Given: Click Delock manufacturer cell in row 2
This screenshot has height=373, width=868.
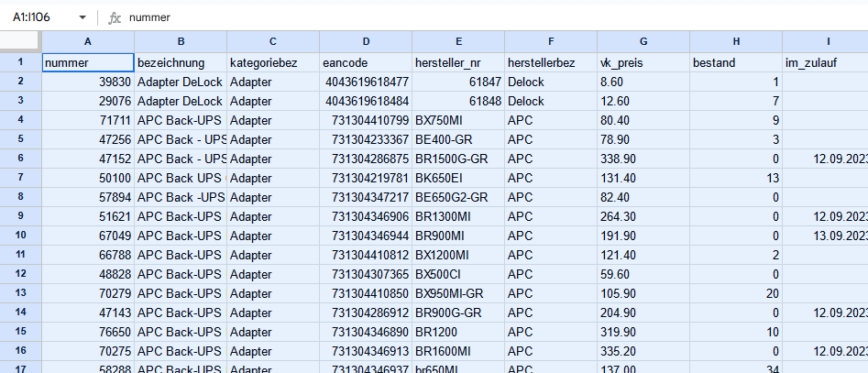Looking at the screenshot, I should [x=551, y=82].
